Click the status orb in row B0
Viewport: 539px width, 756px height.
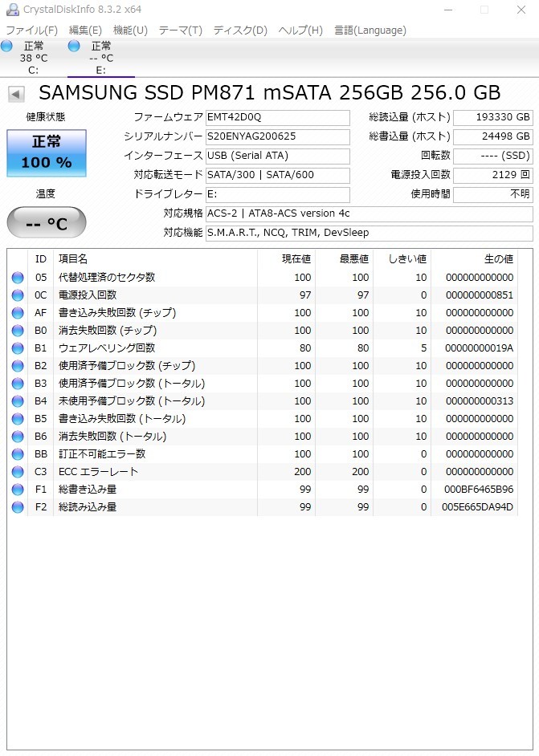click(18, 331)
